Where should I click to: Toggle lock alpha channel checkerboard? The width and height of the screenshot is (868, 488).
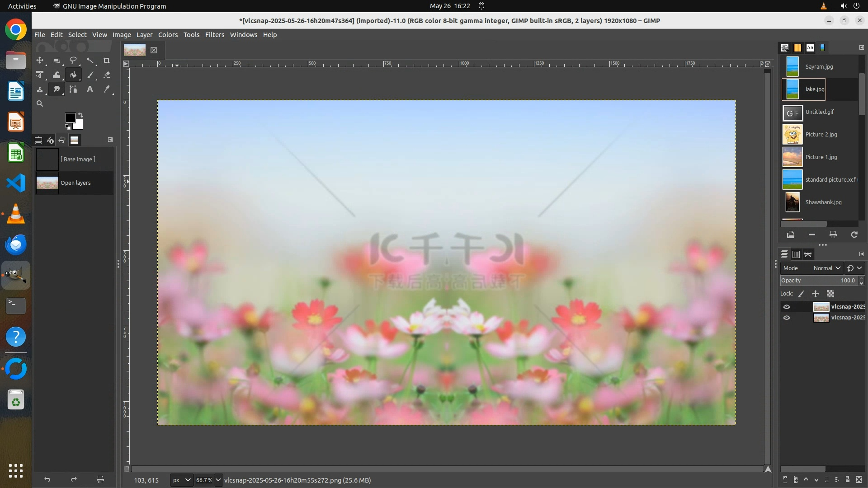(830, 294)
